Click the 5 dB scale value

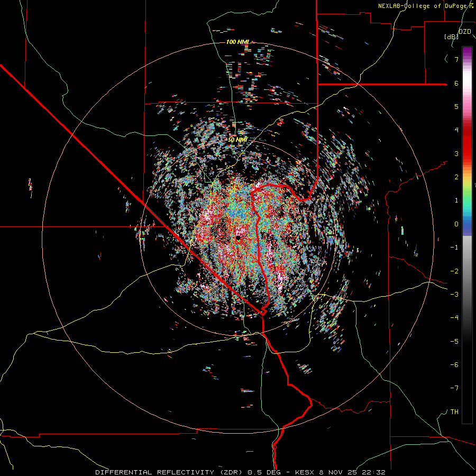[x=456, y=106]
